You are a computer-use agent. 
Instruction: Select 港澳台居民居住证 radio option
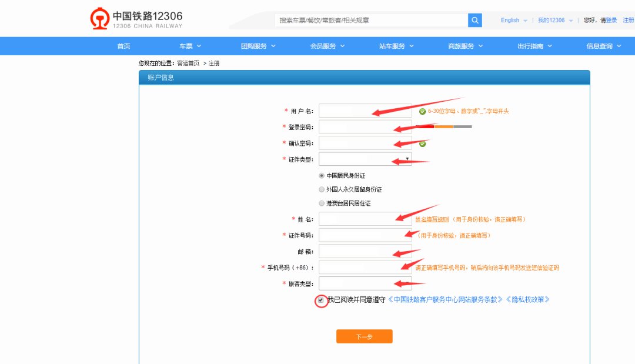tap(322, 203)
